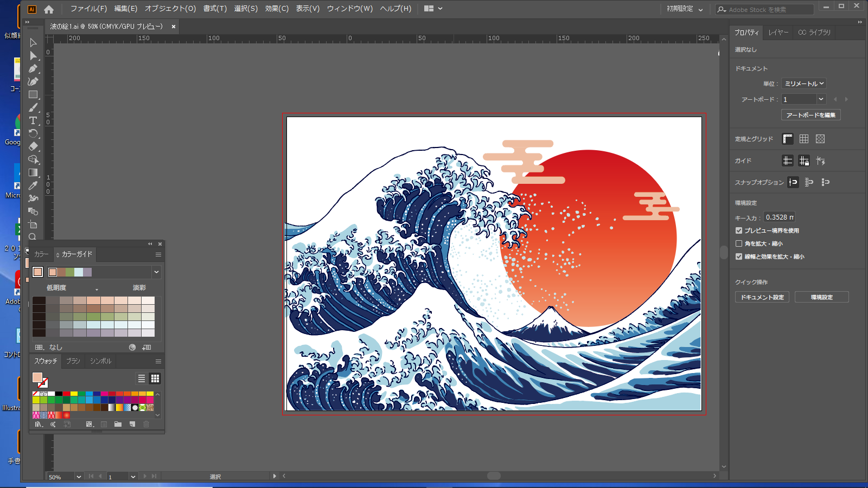Select the Eyedropper tool
Image resolution: width=868 pixels, height=488 pixels.
tap(33, 185)
